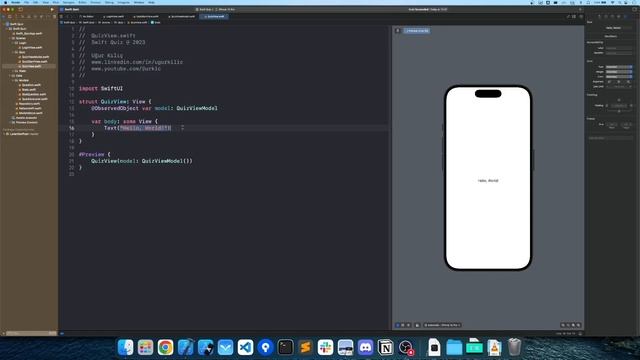Select LoginView.swift in the project navigator
640x360 pixels.
[31, 47]
